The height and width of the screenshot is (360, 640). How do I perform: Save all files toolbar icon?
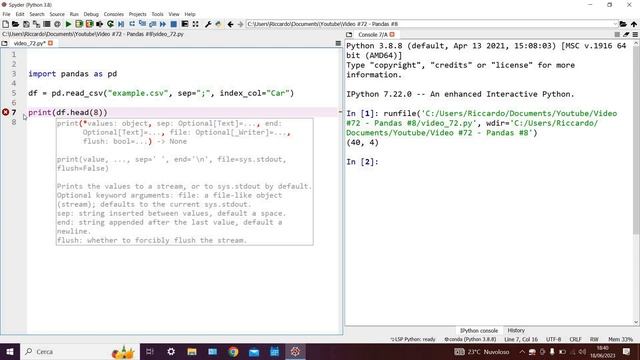point(36,24)
